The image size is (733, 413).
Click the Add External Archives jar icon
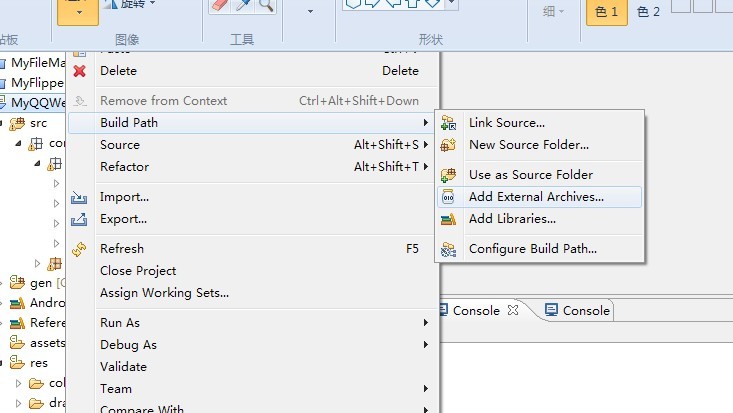click(x=448, y=197)
